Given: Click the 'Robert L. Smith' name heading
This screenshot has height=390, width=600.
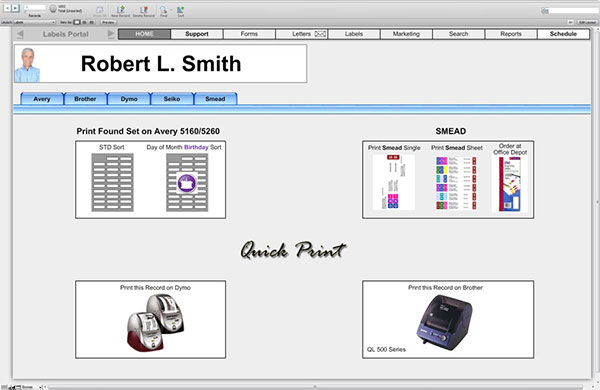Looking at the screenshot, I should (x=161, y=64).
